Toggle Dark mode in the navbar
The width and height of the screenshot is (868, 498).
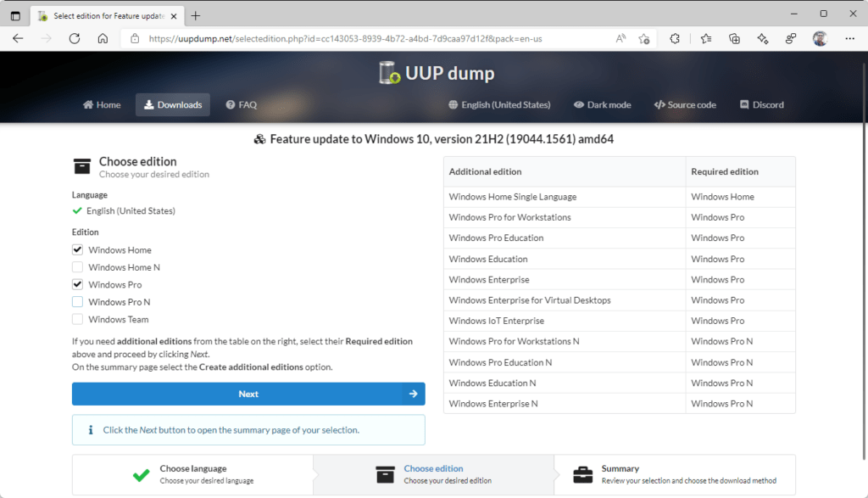(x=602, y=105)
